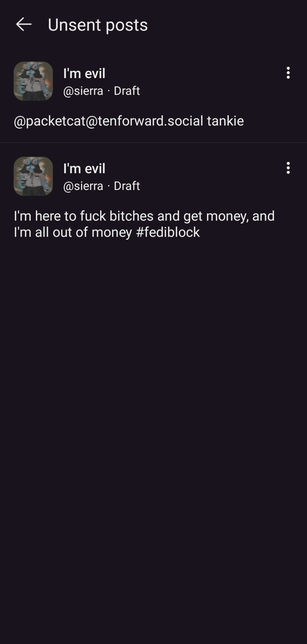Tap the back arrow in header
307x644 pixels.
(x=24, y=24)
